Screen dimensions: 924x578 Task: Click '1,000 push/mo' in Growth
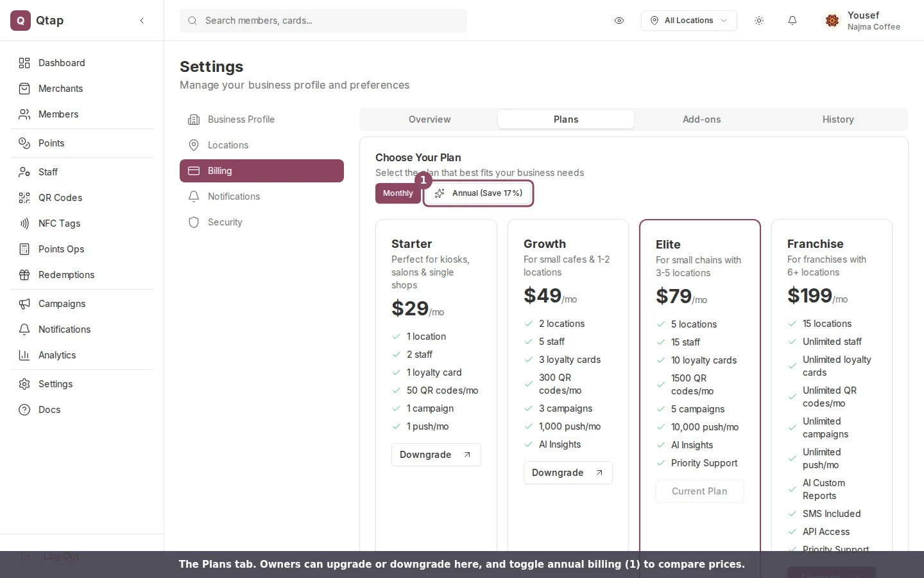(x=570, y=426)
